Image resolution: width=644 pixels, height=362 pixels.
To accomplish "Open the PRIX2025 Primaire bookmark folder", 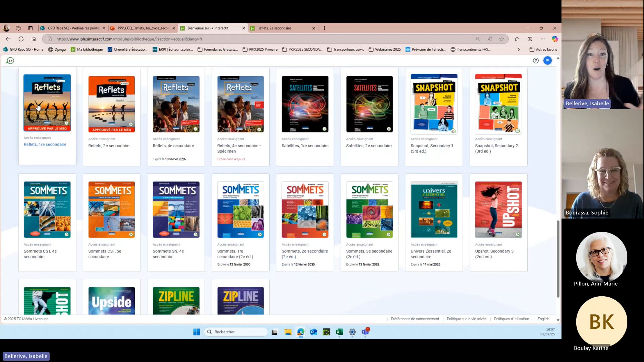I will [260, 49].
